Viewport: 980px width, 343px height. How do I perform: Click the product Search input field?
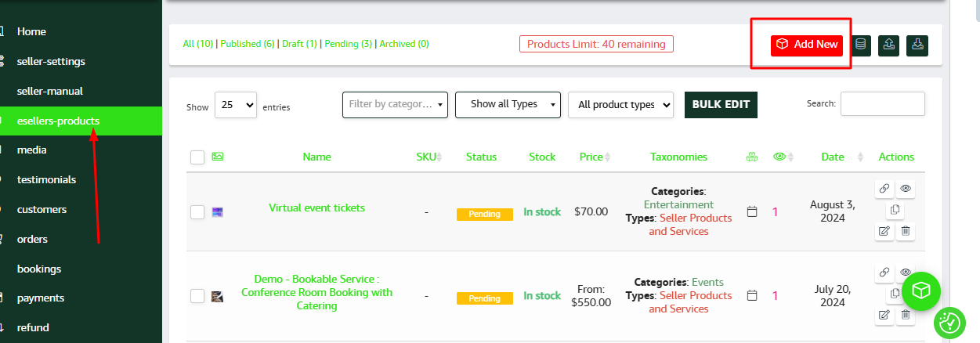882,103
